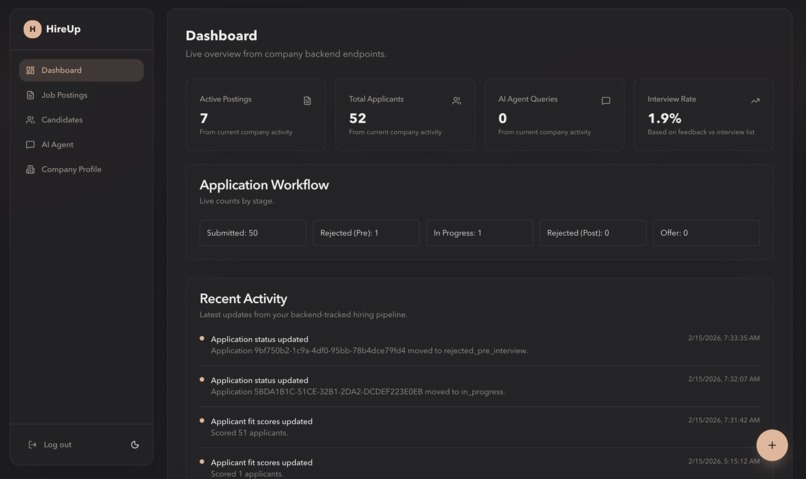Click the 'Interview Rate' card label
806x479 pixels.
click(671, 99)
